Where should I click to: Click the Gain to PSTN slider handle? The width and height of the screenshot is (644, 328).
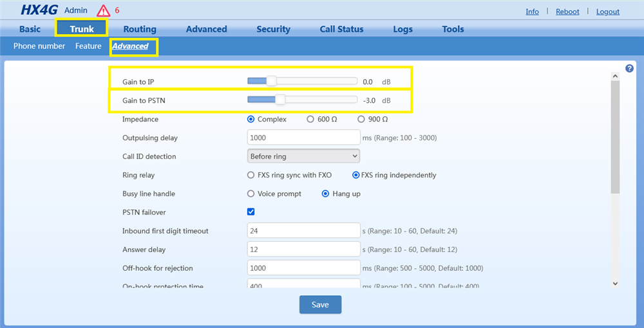coord(280,100)
